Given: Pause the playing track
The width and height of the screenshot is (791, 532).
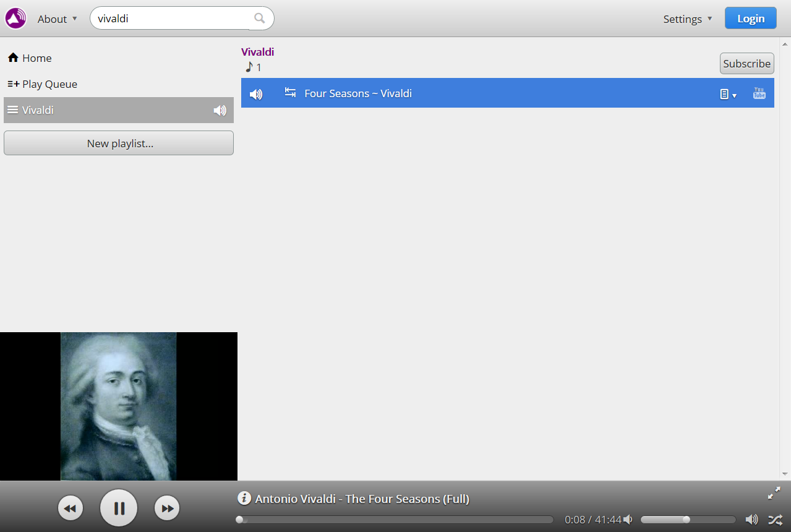Looking at the screenshot, I should click(x=119, y=508).
